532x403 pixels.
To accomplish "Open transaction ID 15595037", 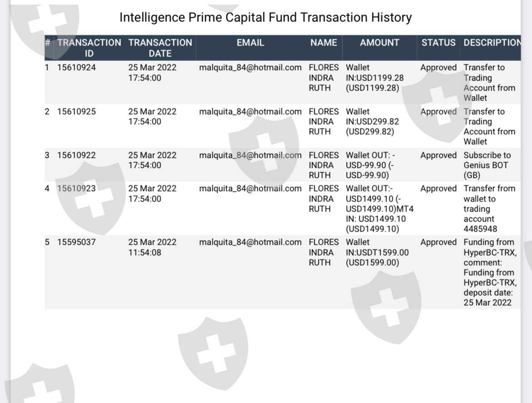I will [76, 242].
